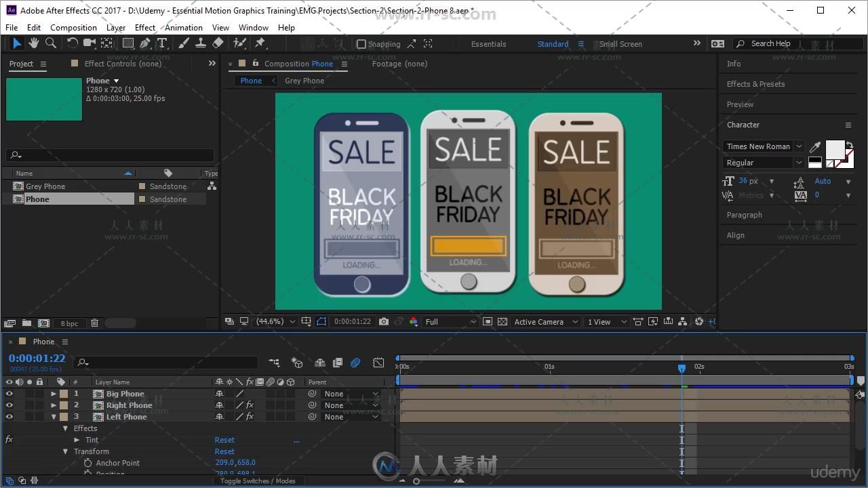
Task: Open composition mini-flowchart in timeline
Action: pos(274,363)
